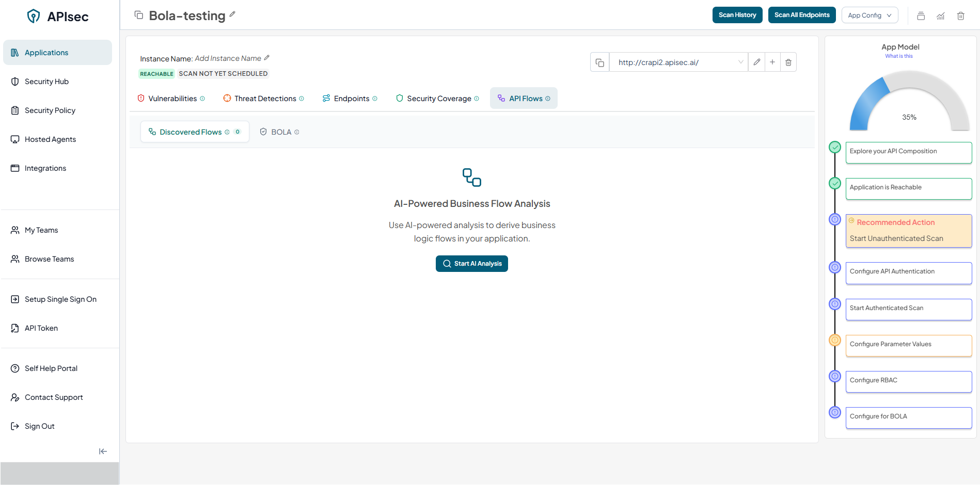Open the instance URL dropdown
Screen dimensions: 980x485
pos(740,62)
